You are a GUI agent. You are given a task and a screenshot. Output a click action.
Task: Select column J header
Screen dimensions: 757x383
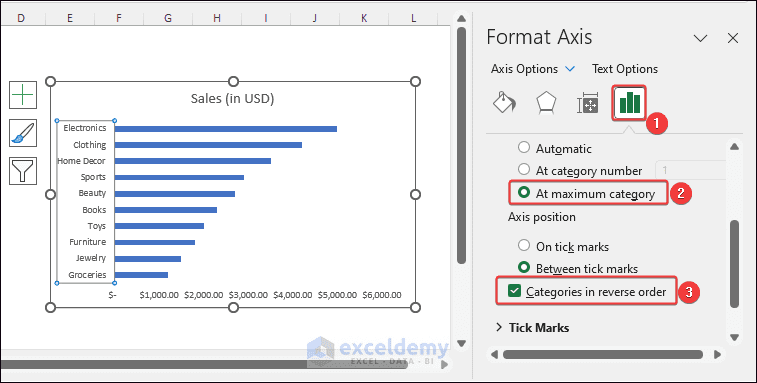pyautogui.click(x=315, y=18)
